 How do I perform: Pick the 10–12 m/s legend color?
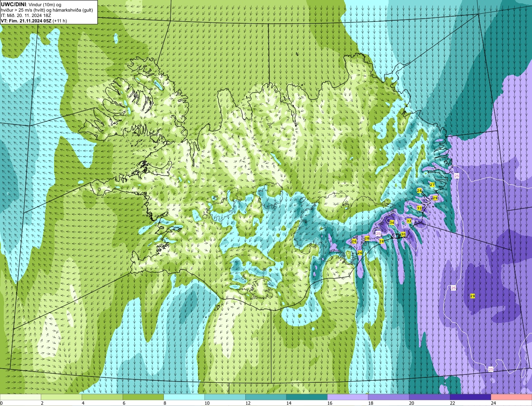[225, 397]
